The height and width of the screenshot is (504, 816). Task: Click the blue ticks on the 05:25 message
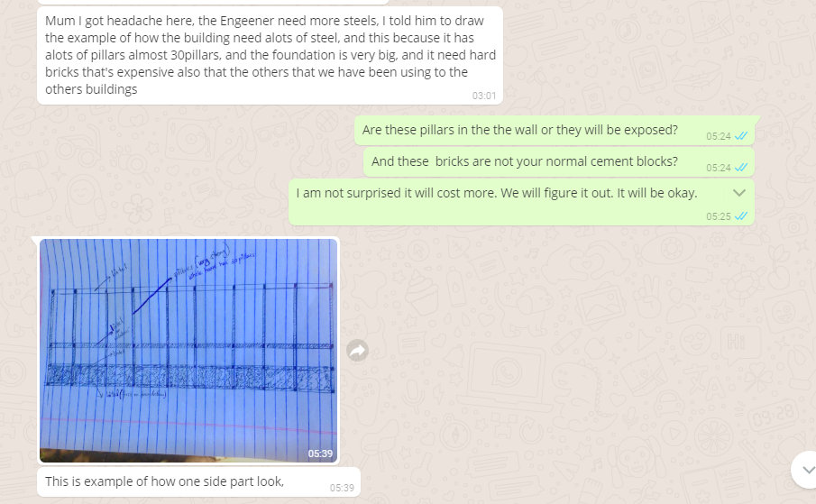(x=741, y=216)
